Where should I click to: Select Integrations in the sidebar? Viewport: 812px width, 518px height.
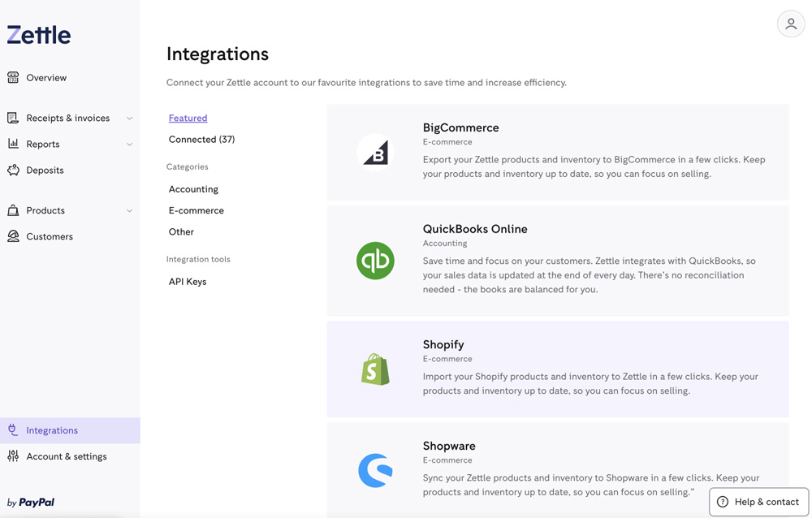(x=52, y=430)
